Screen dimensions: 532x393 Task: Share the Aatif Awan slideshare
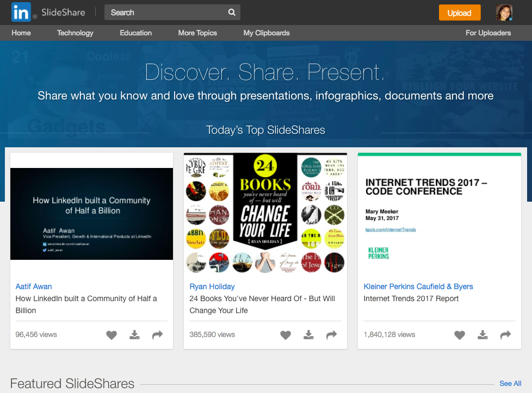(x=157, y=335)
